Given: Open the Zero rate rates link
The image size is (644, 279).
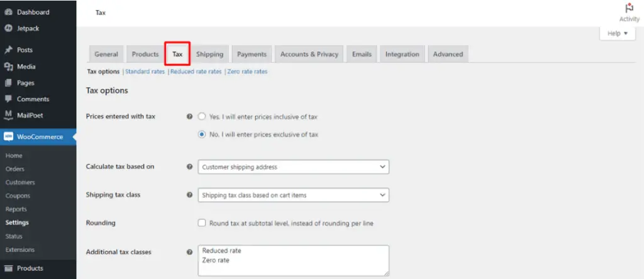Looking at the screenshot, I should coord(247,72).
